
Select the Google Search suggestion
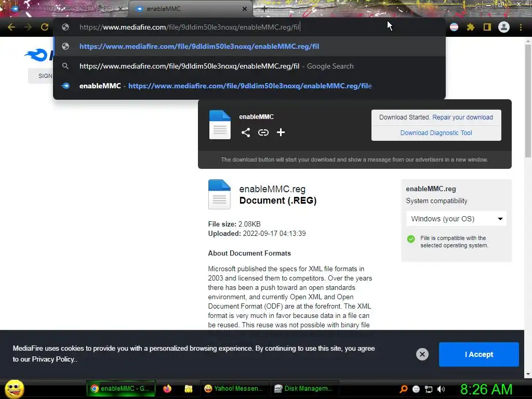point(249,66)
